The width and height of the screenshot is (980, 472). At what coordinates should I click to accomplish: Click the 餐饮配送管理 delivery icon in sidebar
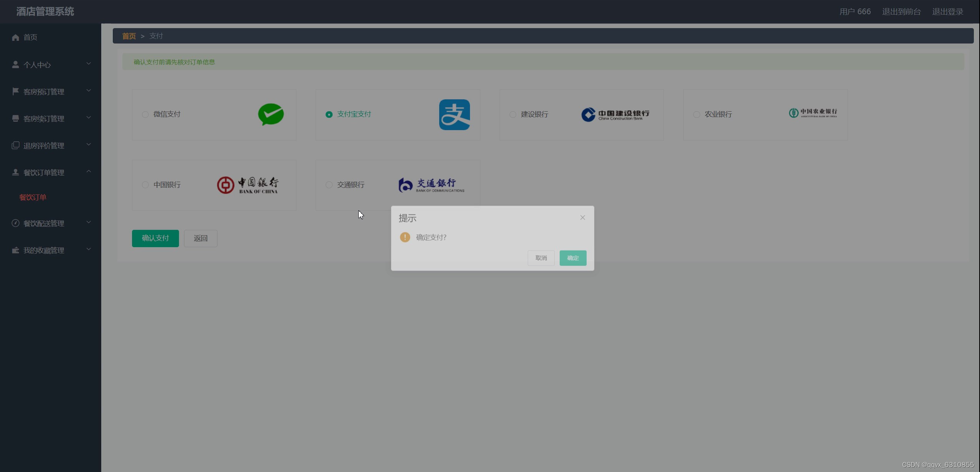(x=15, y=223)
